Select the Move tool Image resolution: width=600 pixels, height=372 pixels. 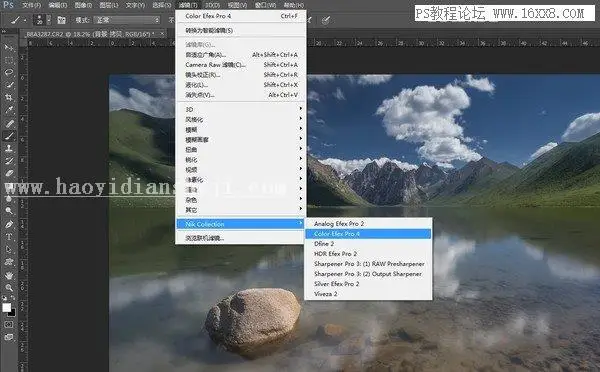pos(9,47)
